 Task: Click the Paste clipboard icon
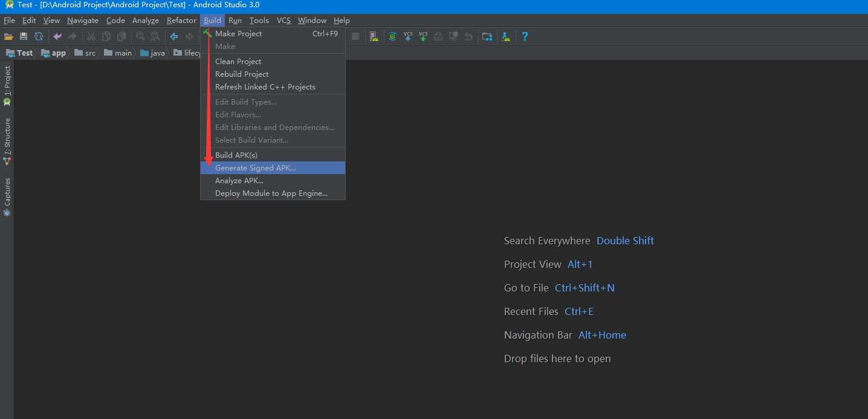121,36
